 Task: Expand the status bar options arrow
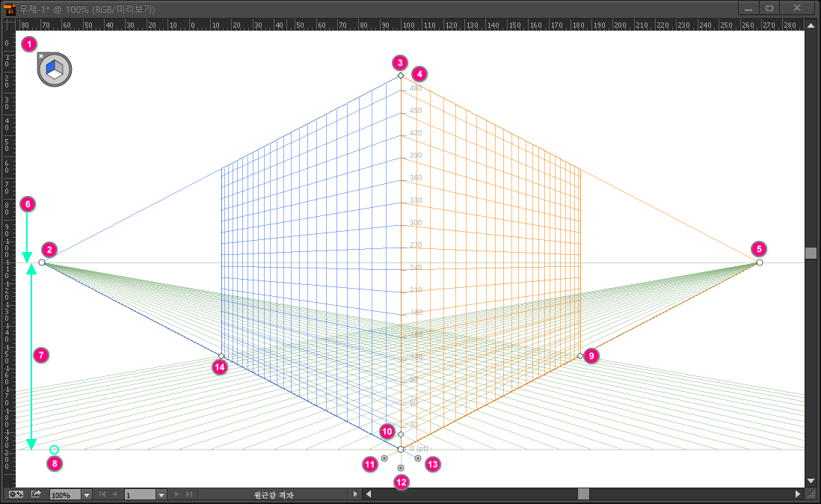point(355,494)
